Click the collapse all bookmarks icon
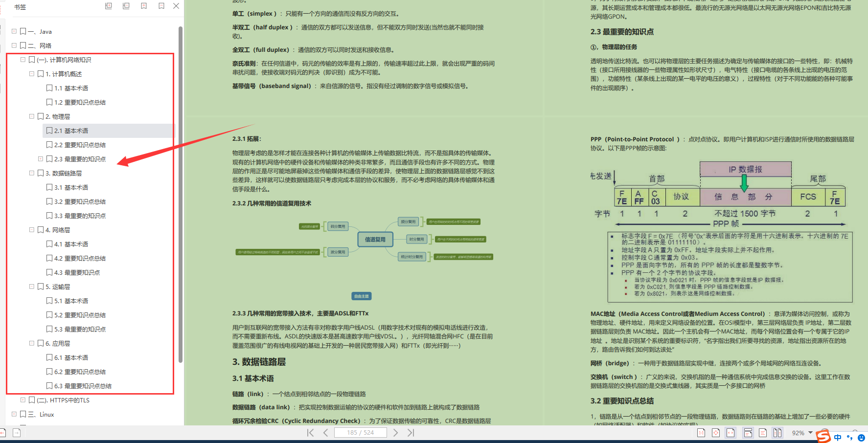 [126, 6]
